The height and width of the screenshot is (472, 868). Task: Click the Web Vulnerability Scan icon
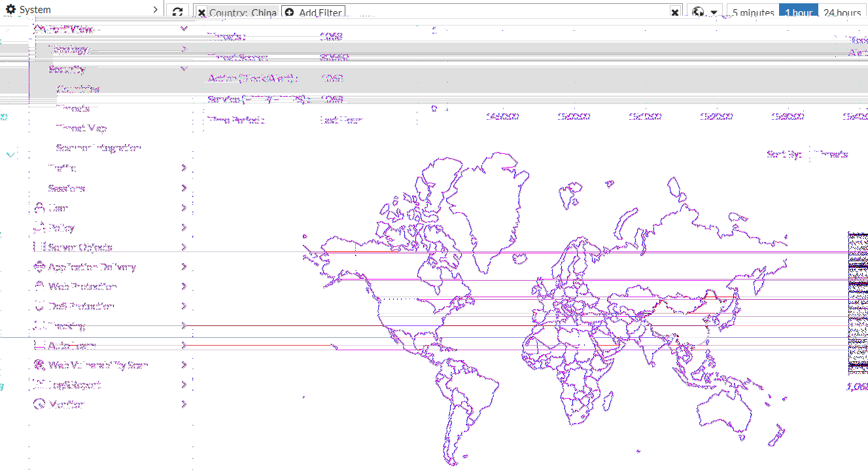pos(39,365)
